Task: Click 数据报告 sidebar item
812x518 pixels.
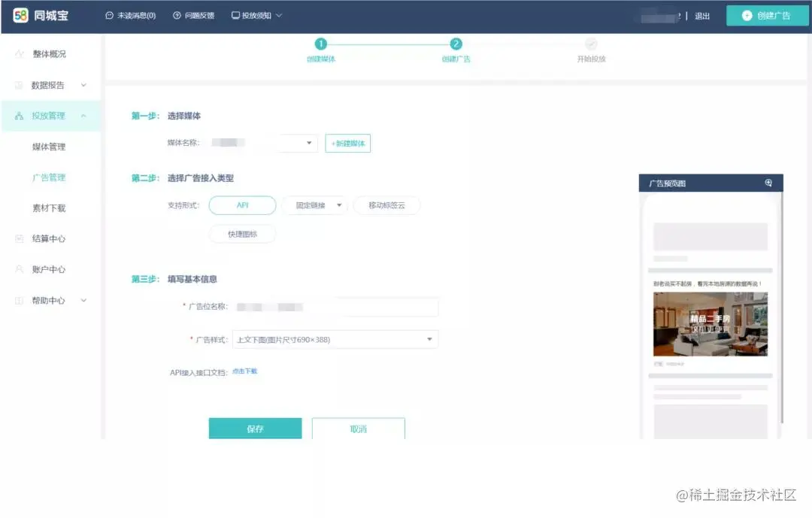Action: pyautogui.click(x=48, y=85)
